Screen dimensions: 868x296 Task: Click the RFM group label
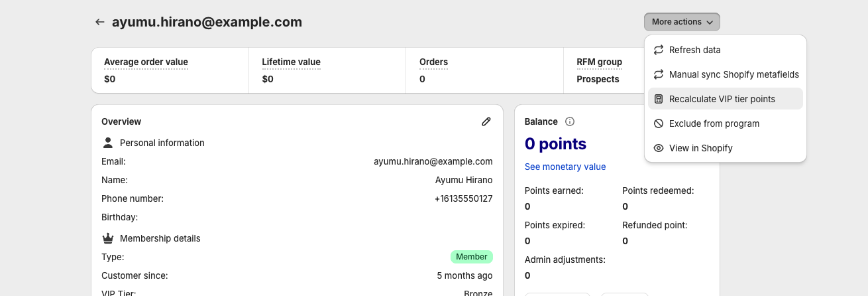click(599, 62)
